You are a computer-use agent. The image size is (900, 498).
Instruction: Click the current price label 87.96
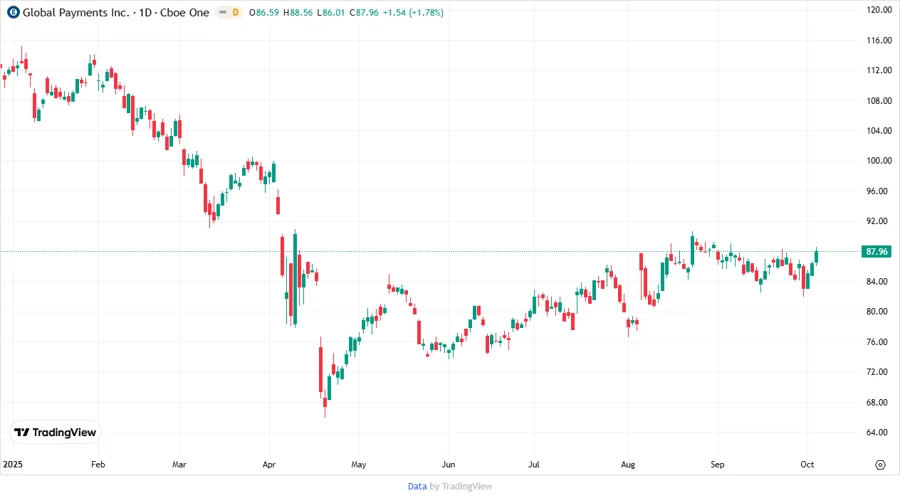click(876, 251)
